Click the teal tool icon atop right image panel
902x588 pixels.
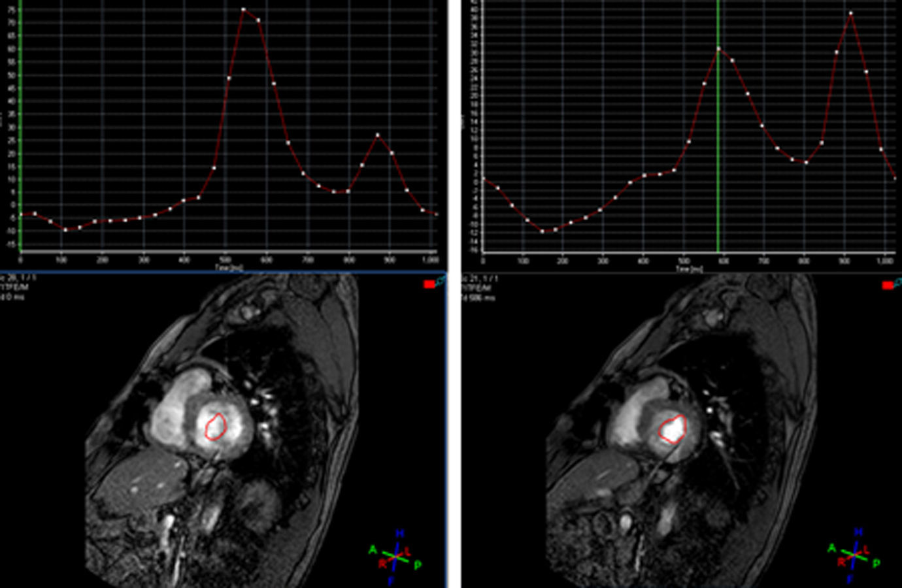(898, 282)
